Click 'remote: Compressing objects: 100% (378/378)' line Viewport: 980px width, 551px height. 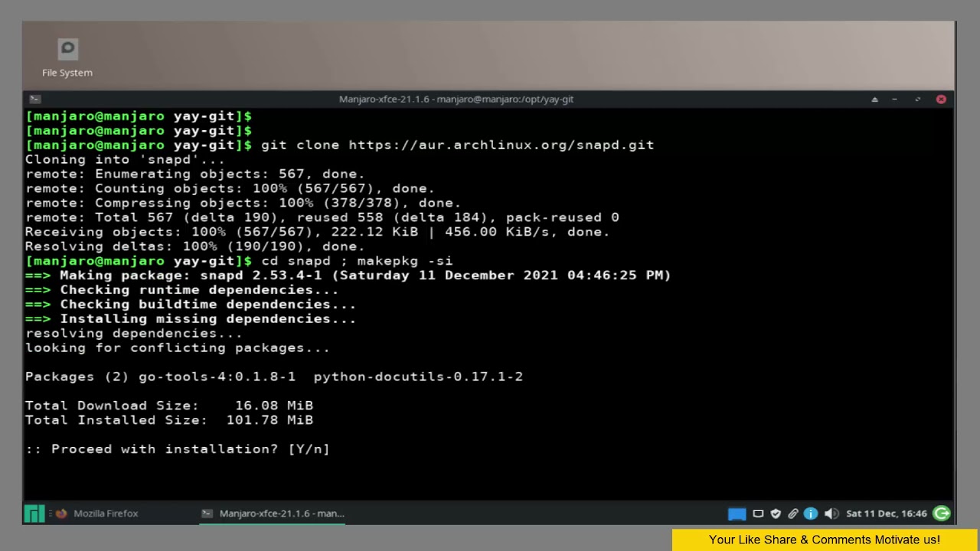[x=243, y=203]
